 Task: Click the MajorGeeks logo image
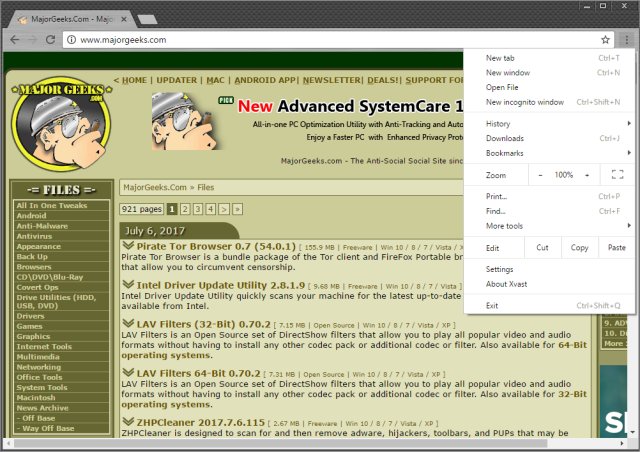61,124
